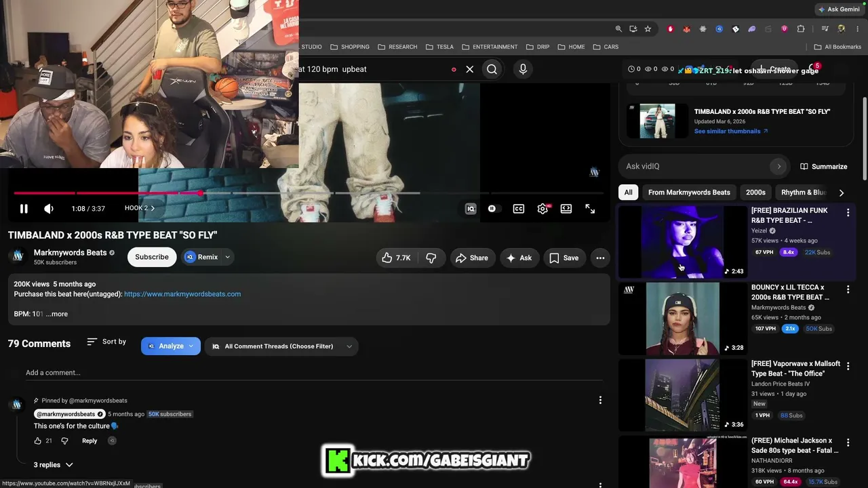
Task: Open All Bookmarks folder
Action: [x=837, y=47]
